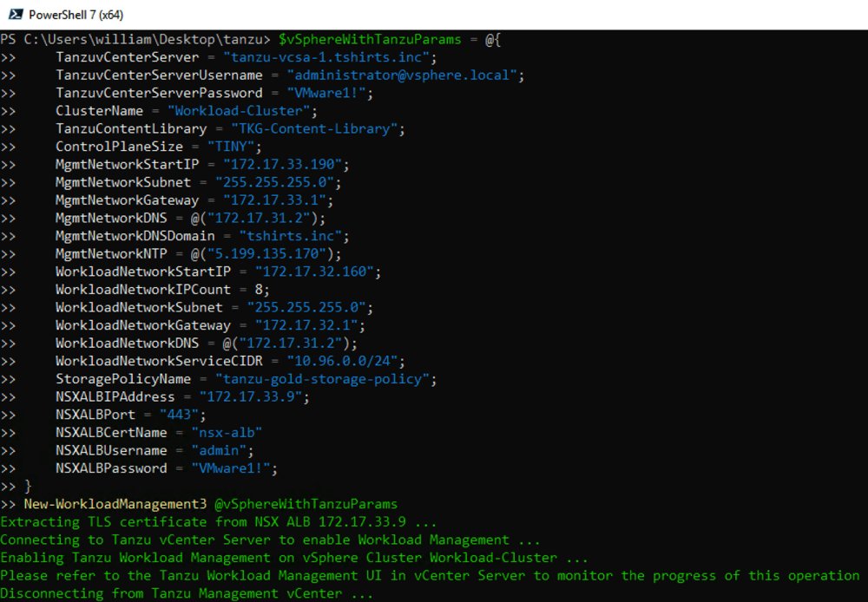The image size is (868, 602).
Task: Click the "Please refer to the Tanzu" output line
Action: [x=430, y=575]
